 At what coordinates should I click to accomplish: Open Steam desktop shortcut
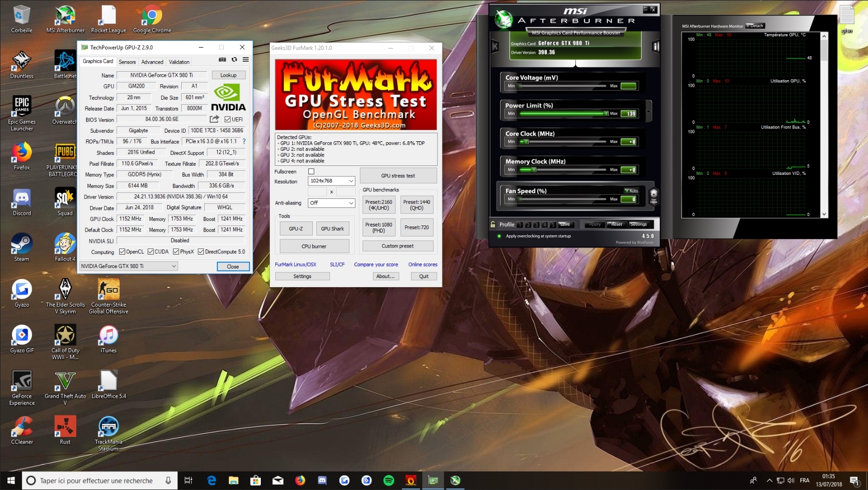(x=22, y=248)
